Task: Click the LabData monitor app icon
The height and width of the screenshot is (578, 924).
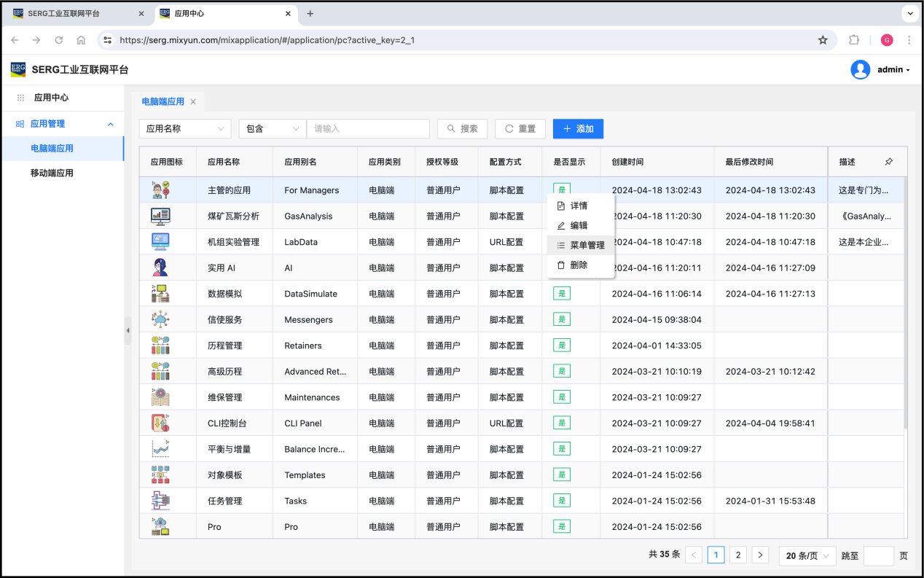Action: [160, 242]
